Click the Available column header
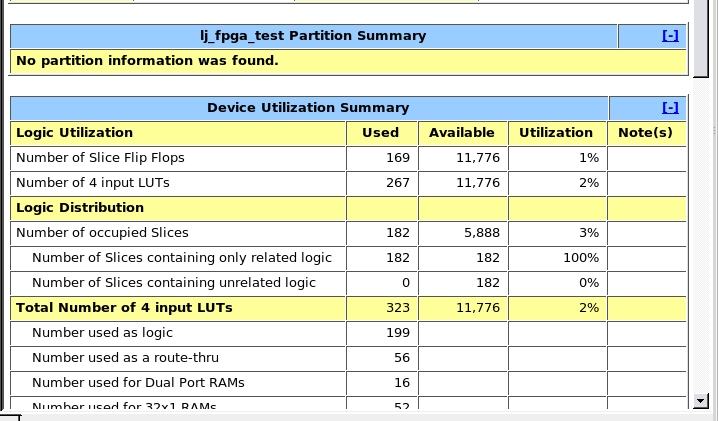 click(x=462, y=133)
